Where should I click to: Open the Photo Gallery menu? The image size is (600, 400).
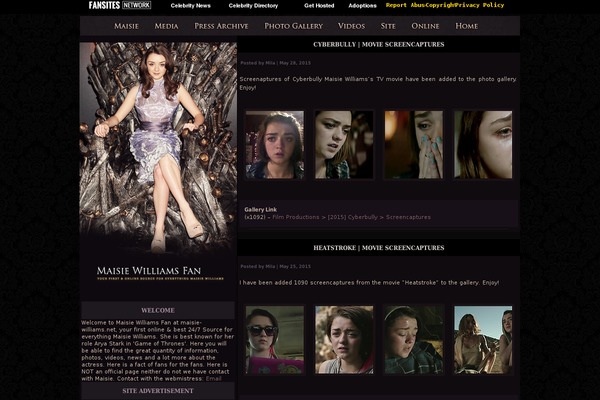pos(293,26)
